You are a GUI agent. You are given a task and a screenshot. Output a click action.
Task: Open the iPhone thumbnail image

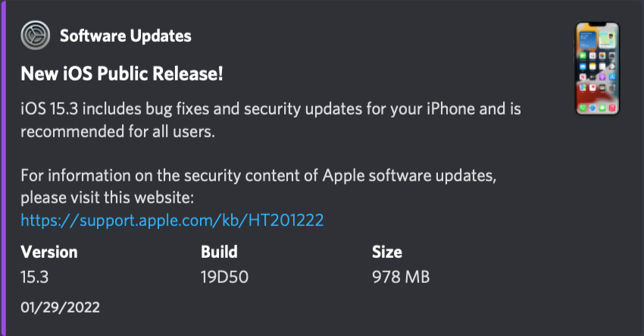tap(597, 68)
